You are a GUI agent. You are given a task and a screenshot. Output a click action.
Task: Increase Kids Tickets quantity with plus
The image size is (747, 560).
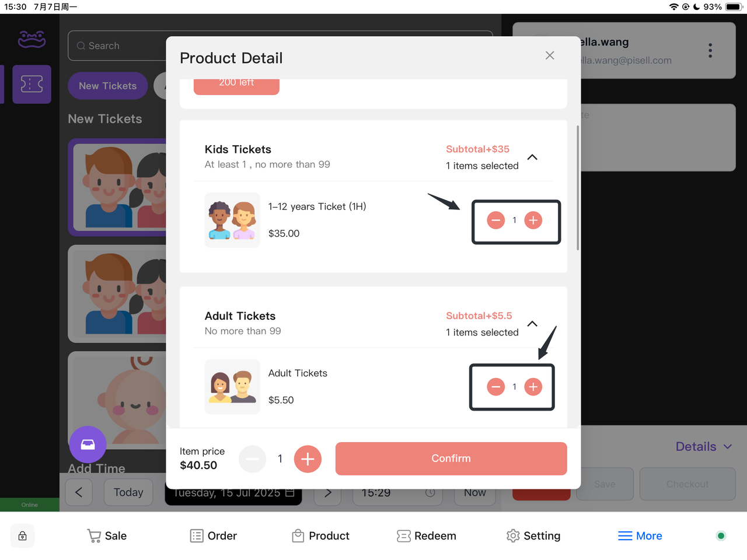coord(533,220)
